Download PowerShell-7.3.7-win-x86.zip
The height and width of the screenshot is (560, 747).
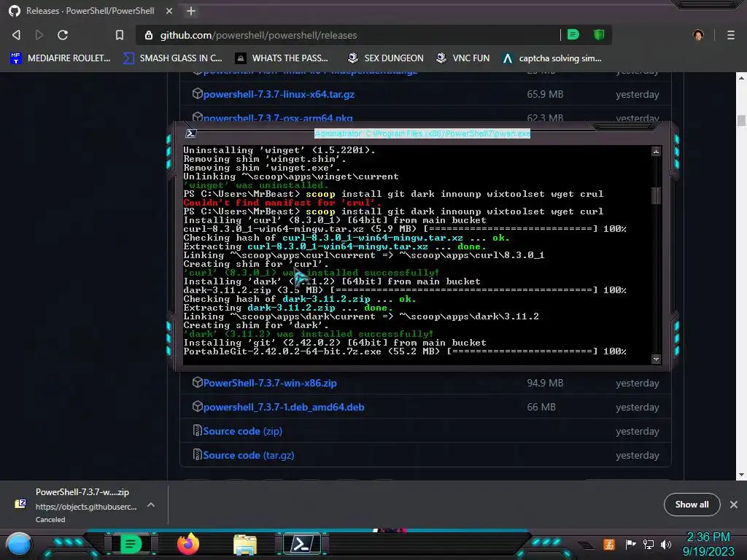tap(270, 383)
